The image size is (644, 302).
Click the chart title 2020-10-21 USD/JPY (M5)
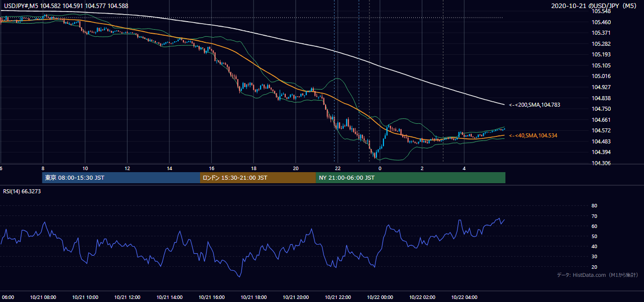click(x=594, y=6)
